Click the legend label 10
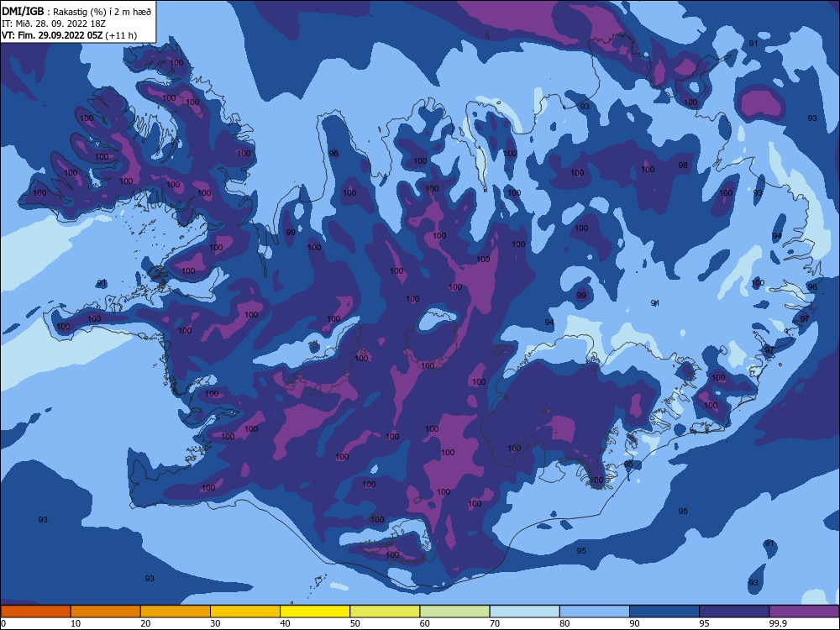Viewport: 840px width, 630px height. [x=76, y=623]
